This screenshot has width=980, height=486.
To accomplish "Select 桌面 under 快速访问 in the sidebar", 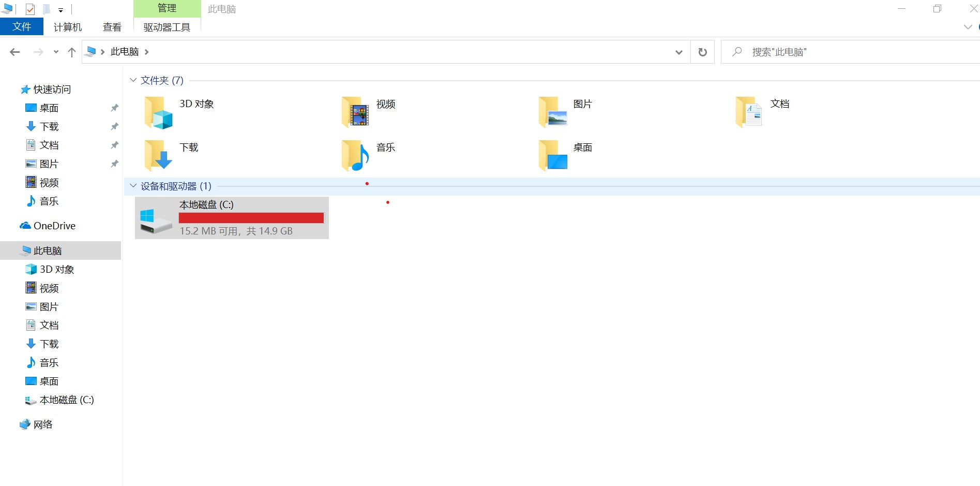I will [42, 108].
